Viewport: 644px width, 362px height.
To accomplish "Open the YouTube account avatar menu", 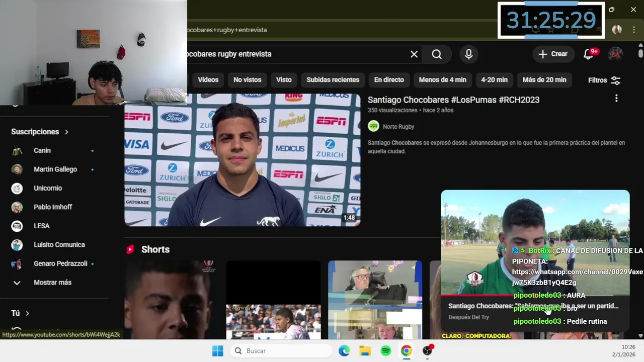I will click(x=615, y=54).
